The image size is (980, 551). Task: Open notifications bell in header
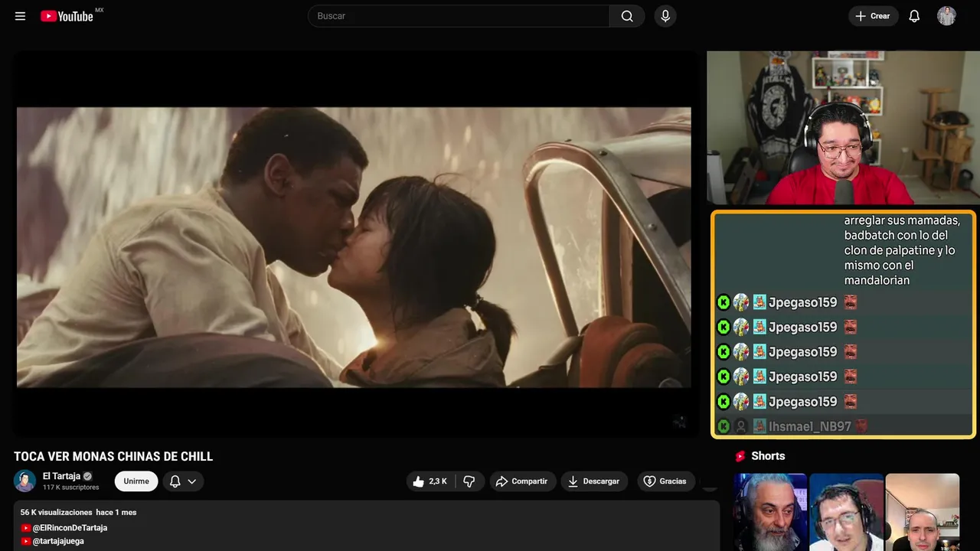pos(914,16)
